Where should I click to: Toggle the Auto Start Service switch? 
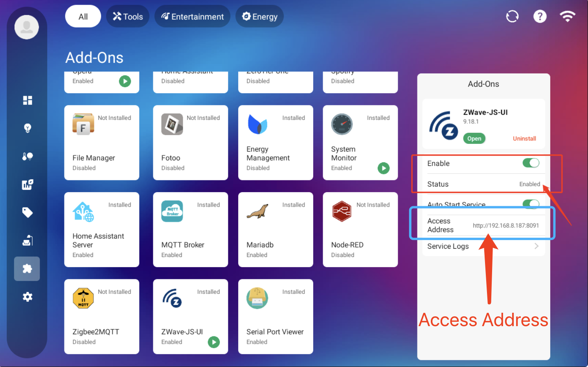531,204
